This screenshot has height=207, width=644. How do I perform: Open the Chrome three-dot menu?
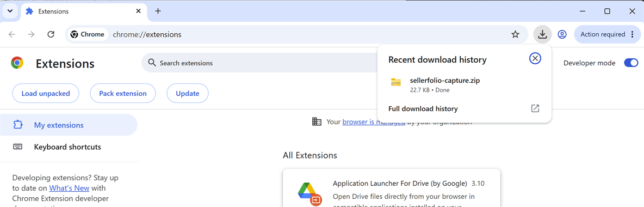click(633, 34)
